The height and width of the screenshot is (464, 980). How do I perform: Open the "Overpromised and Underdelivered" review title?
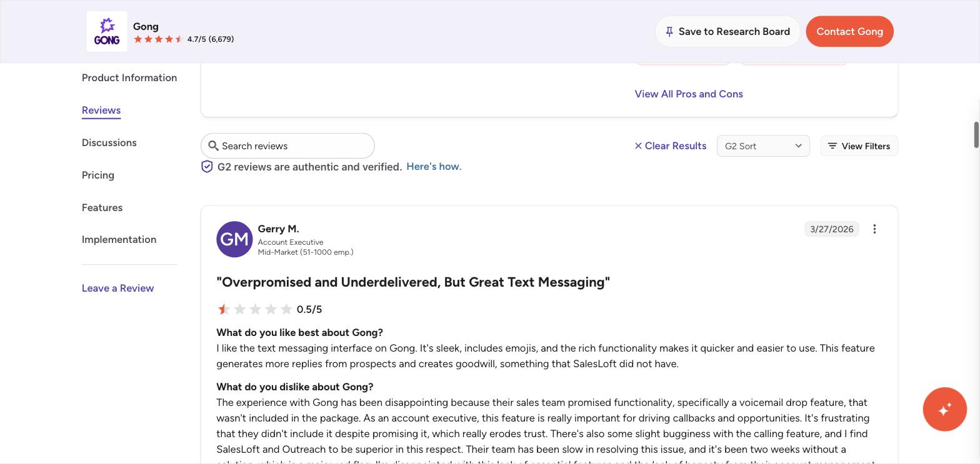[413, 282]
